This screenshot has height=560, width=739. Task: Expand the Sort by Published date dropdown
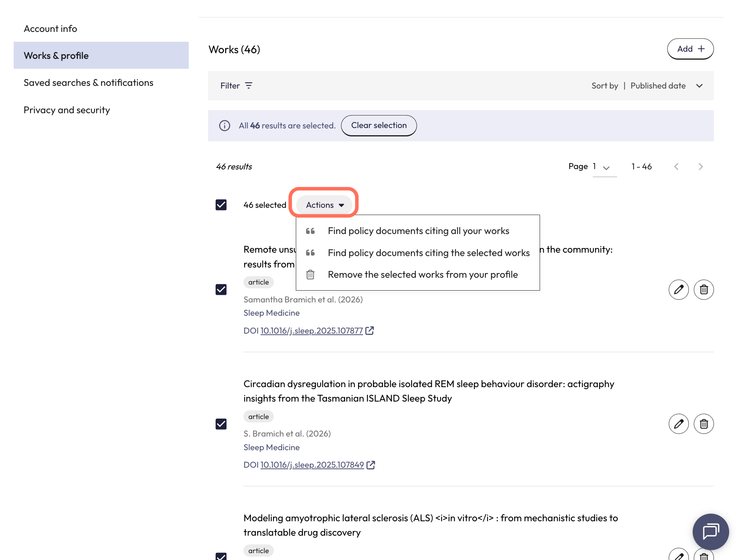pyautogui.click(x=647, y=86)
